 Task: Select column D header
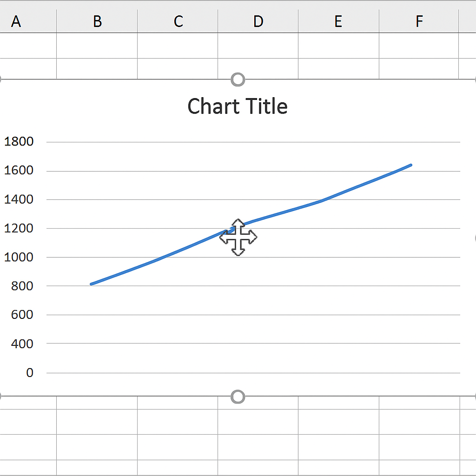(x=258, y=21)
